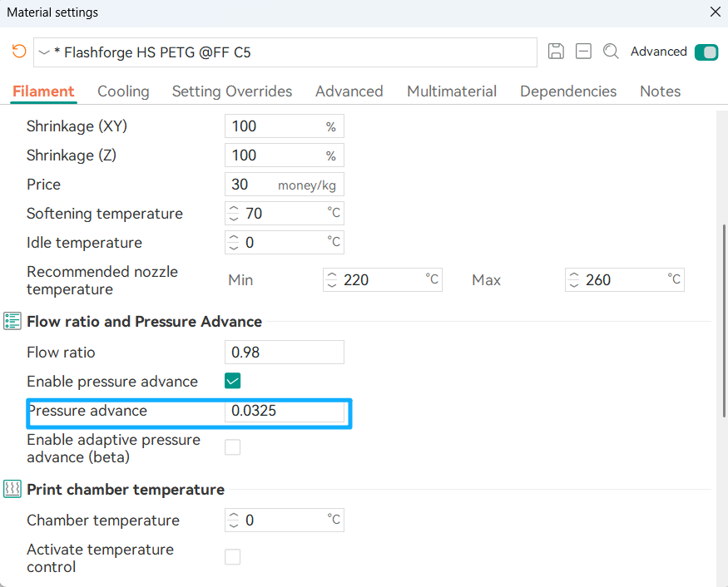Click the search settings magnifier icon
Screen dimensions: 728x587
click(x=611, y=52)
